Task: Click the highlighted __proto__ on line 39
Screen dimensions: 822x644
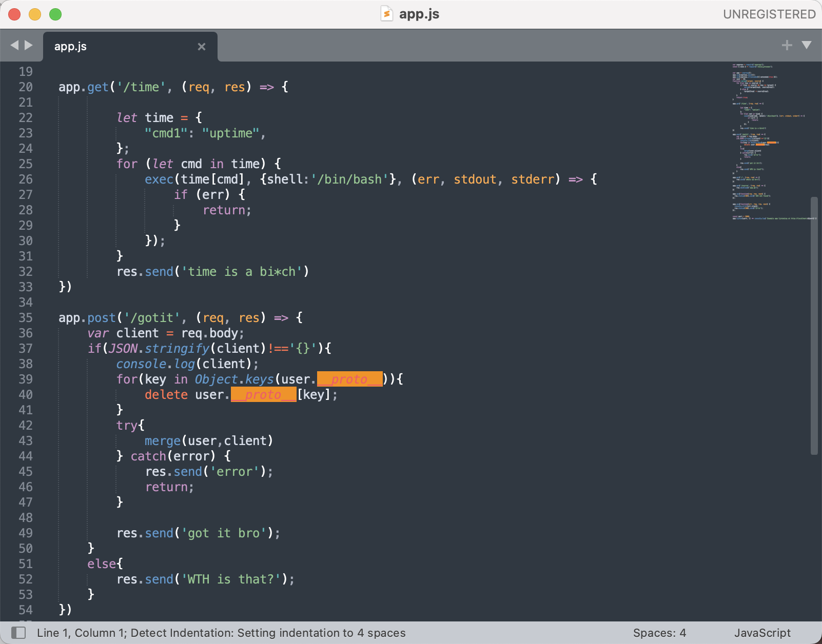Action: (350, 379)
